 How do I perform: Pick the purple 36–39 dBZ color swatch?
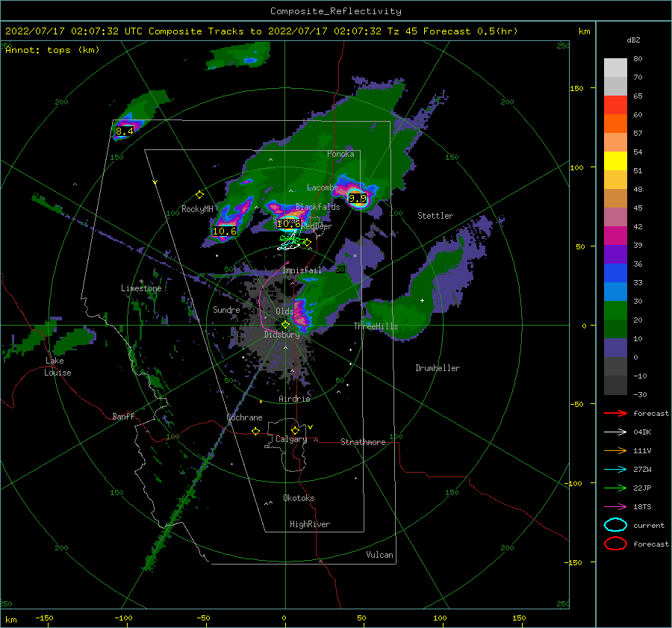(615, 254)
